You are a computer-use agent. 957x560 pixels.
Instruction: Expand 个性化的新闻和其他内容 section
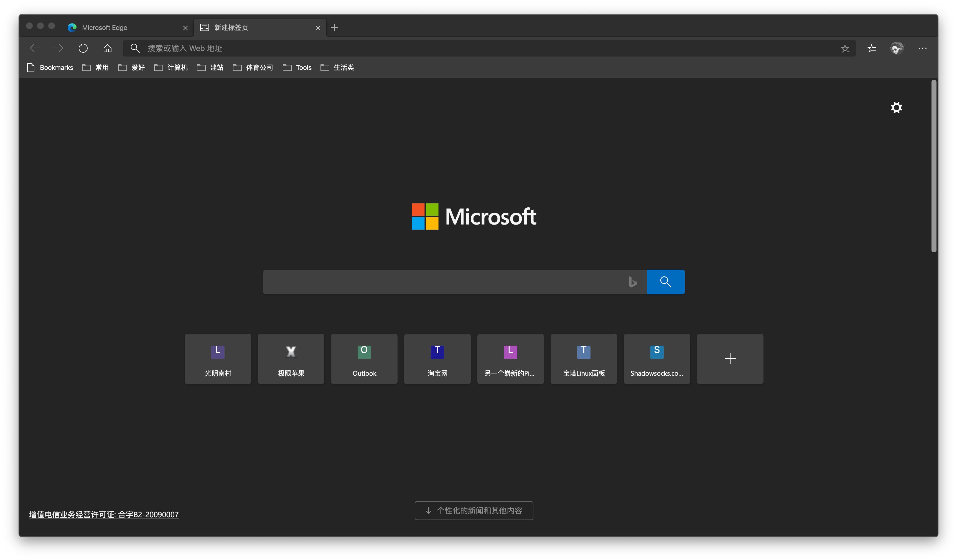[x=474, y=511]
